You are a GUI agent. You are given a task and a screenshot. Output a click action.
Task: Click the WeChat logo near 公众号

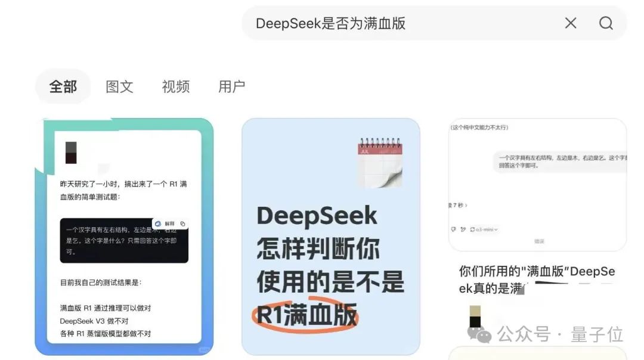coord(479,334)
